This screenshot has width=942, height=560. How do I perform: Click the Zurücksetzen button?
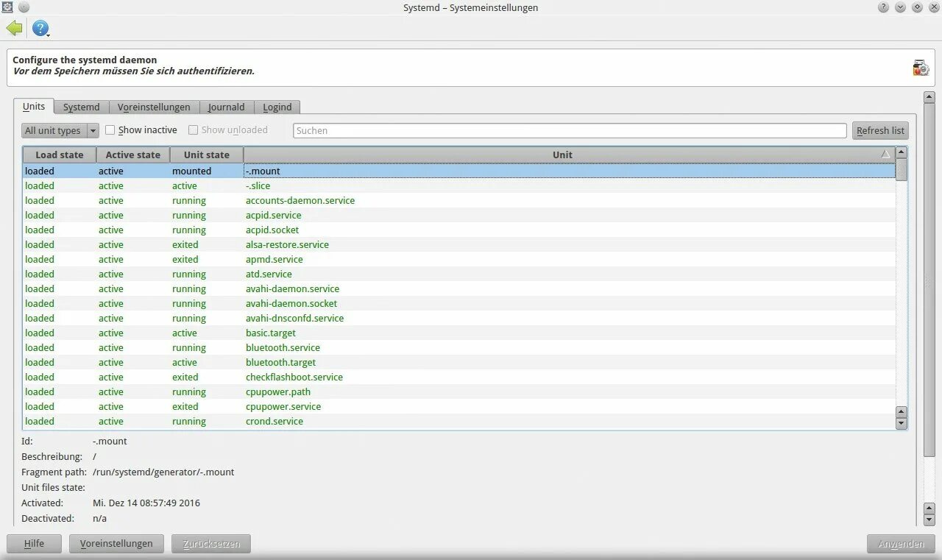[211, 543]
